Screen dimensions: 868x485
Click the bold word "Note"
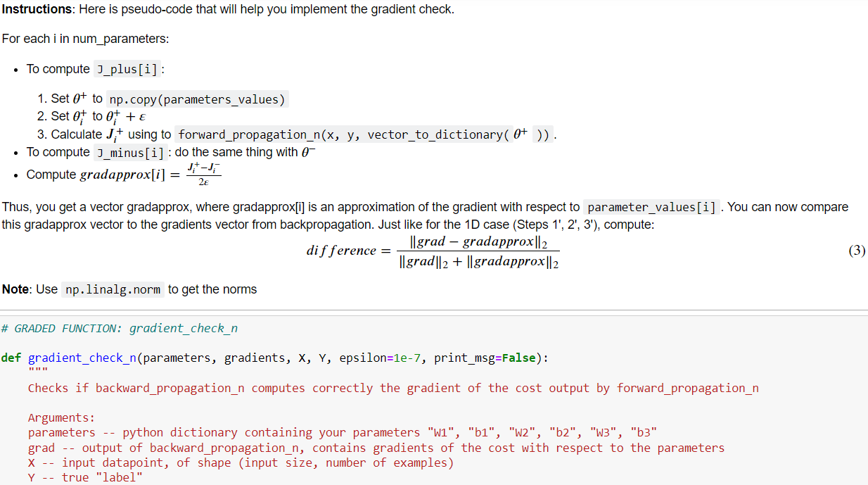(x=16, y=289)
